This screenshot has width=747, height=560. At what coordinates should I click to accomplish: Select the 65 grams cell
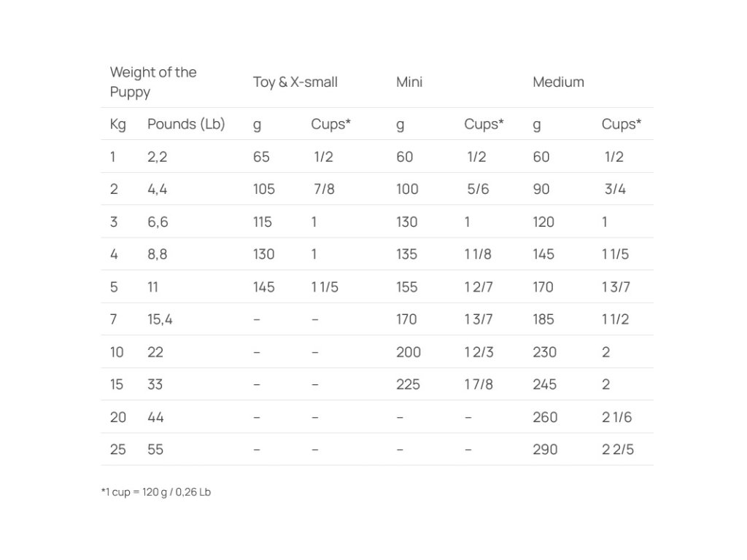tap(261, 157)
